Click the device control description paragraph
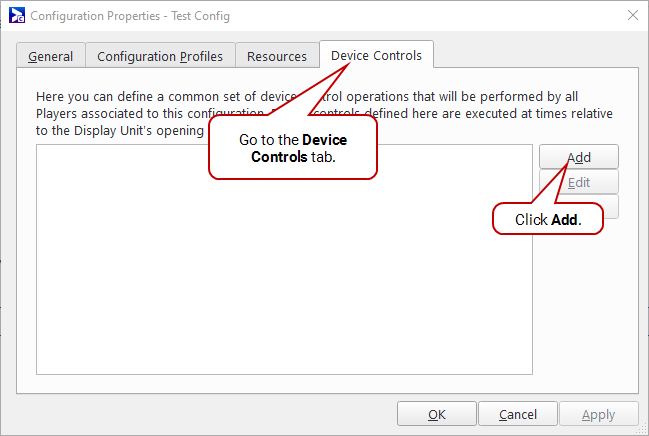649x436 pixels. (x=324, y=113)
